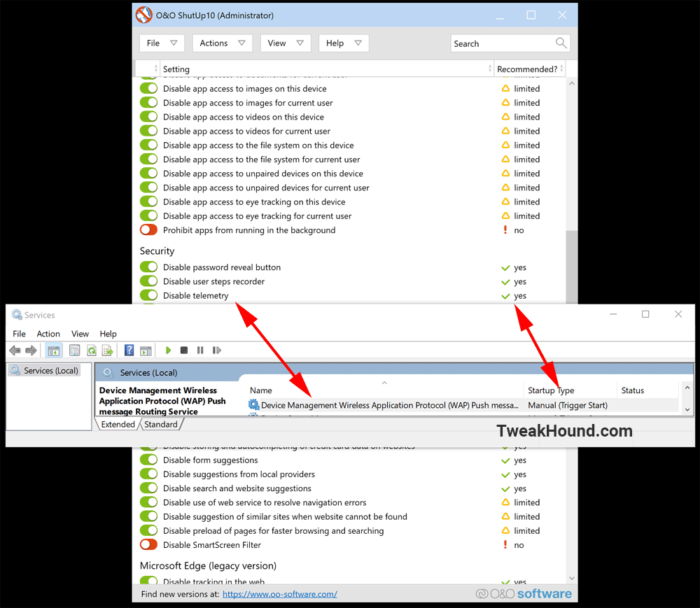Open the blue Help icon in Services toolbar
The width and height of the screenshot is (700, 608).
coord(129,351)
